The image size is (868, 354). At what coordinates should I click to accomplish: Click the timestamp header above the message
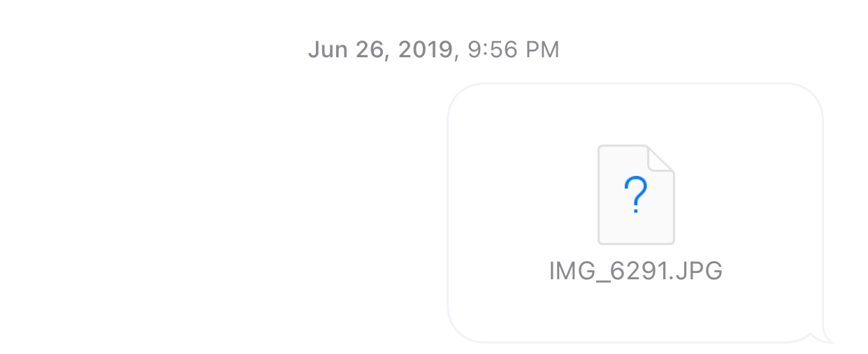point(434,50)
